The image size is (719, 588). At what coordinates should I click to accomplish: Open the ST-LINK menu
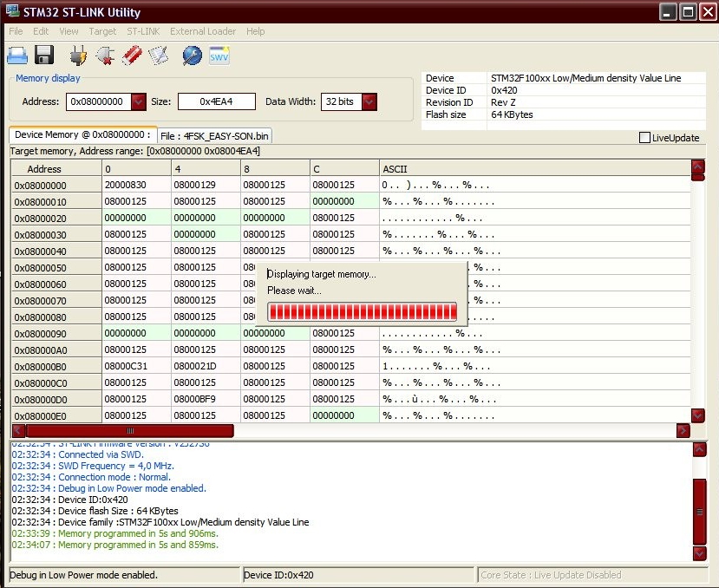point(143,31)
